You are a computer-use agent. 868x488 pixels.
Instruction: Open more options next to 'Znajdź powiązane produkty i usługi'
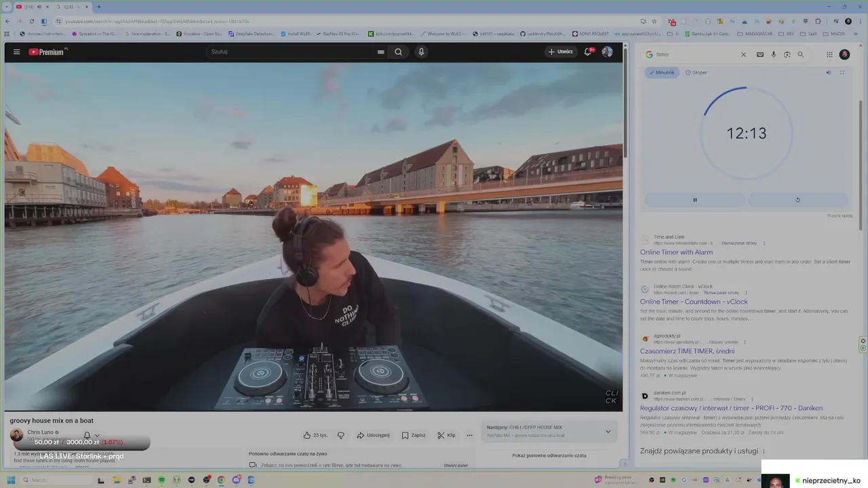coord(764,451)
